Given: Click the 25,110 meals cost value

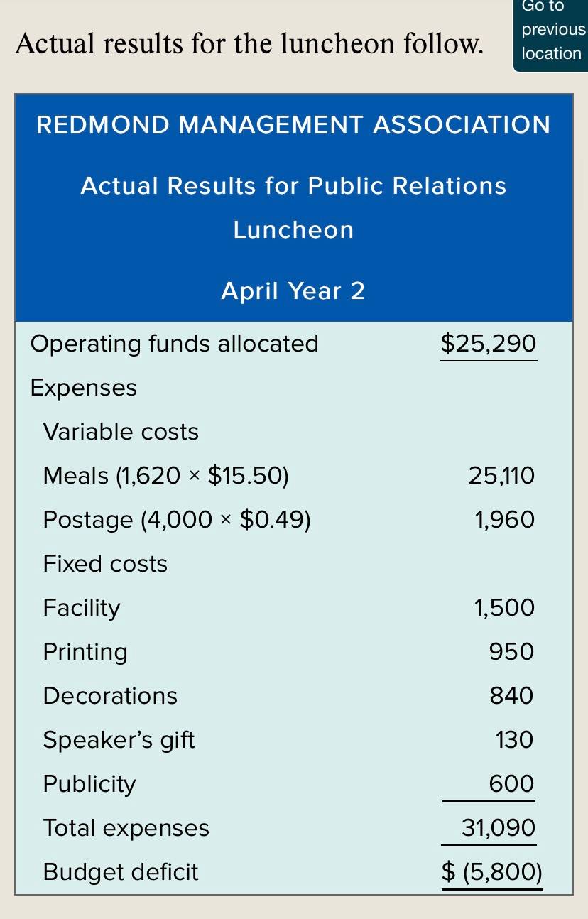Looking at the screenshot, I should pos(501,476).
